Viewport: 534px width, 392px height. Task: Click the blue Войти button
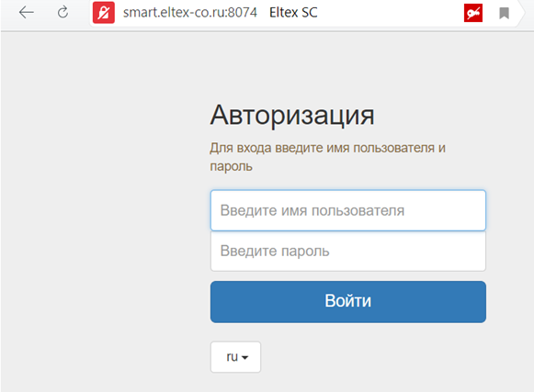click(348, 302)
